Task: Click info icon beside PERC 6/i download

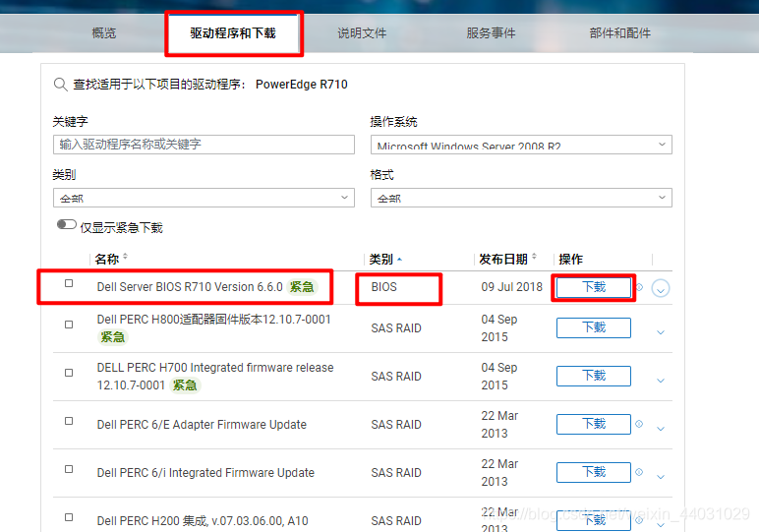Action: 639,472
